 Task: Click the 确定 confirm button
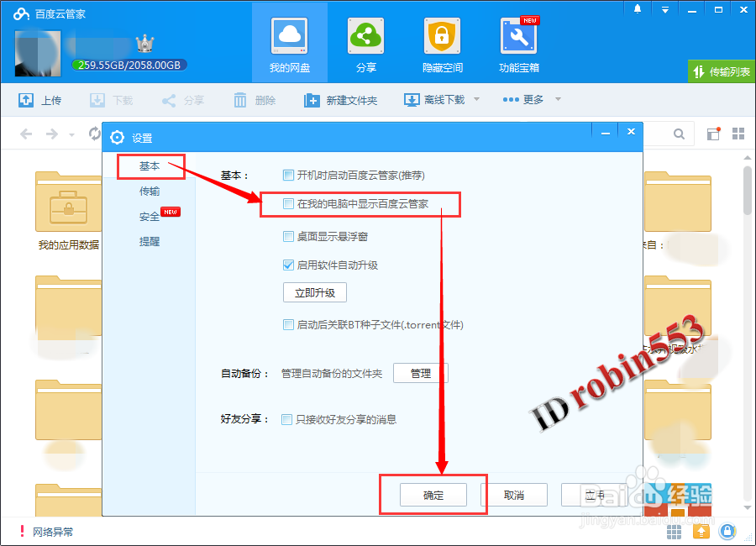[433, 495]
